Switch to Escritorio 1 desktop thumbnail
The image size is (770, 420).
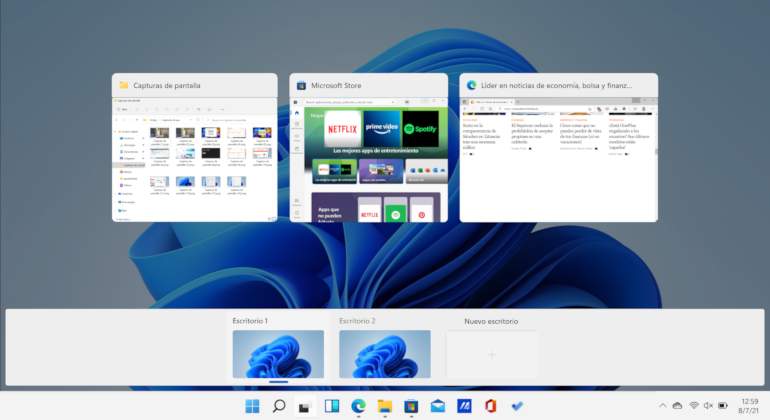pyautogui.click(x=278, y=354)
